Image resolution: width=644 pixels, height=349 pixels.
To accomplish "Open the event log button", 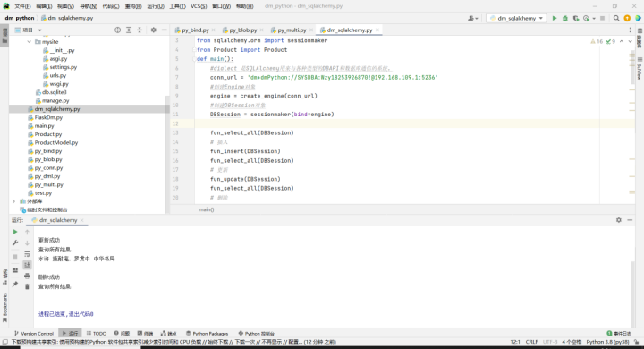I will [619, 334].
